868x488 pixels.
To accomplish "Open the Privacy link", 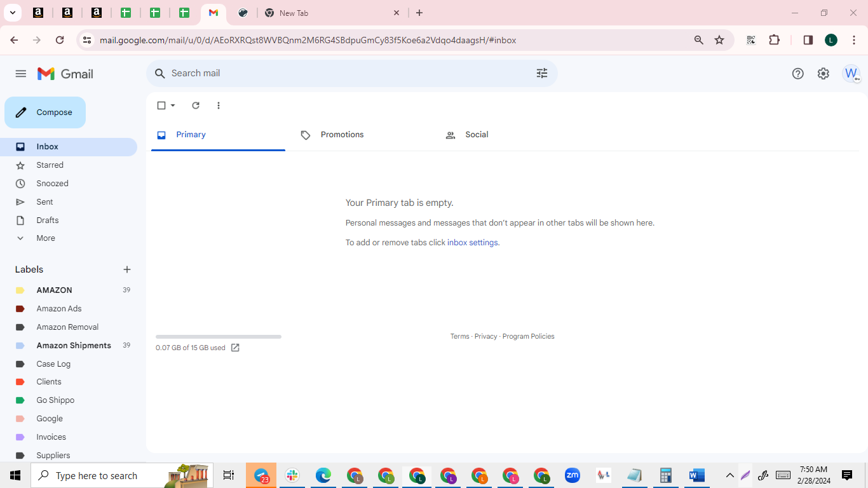I will 486,337.
